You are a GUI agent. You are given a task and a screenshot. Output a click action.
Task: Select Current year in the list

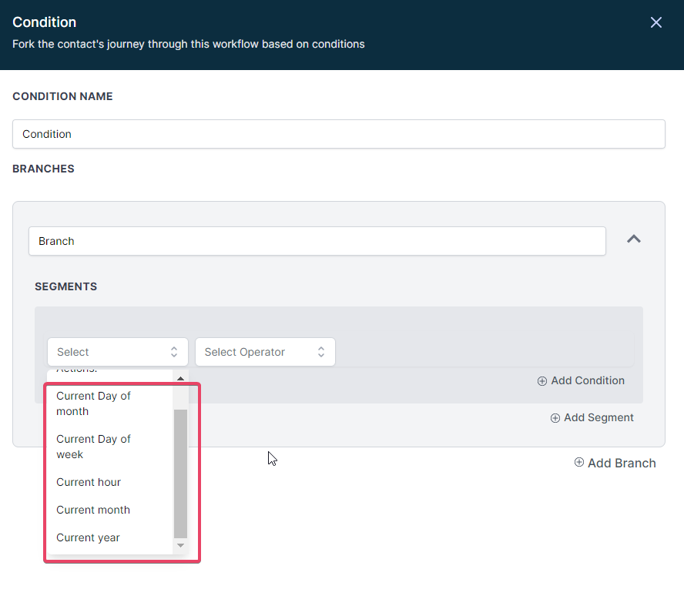pyautogui.click(x=88, y=537)
